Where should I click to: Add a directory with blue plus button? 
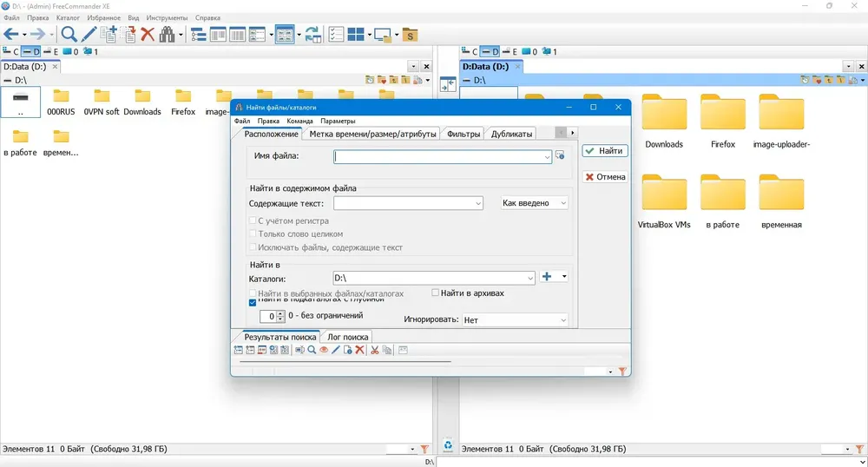pyautogui.click(x=547, y=277)
